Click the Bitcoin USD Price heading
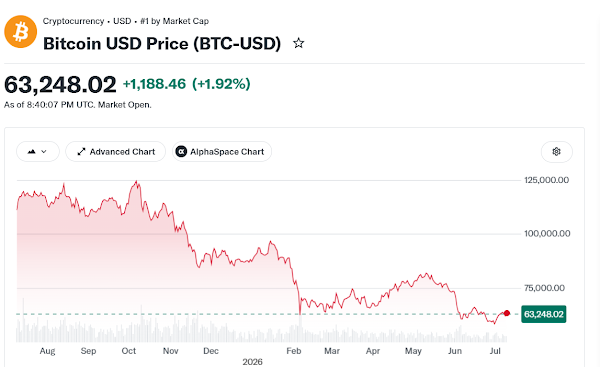 tap(162, 43)
